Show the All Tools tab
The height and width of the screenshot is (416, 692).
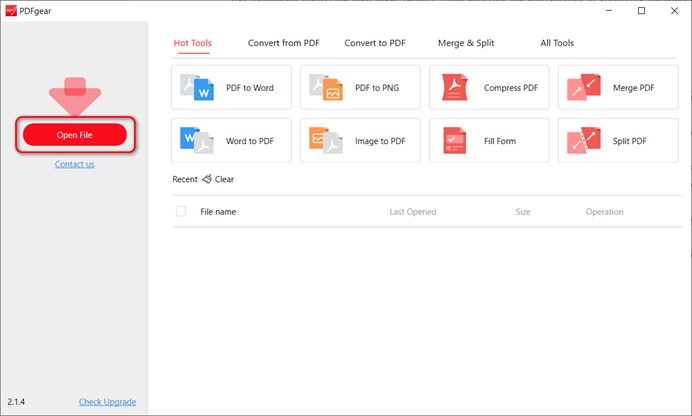(x=557, y=43)
